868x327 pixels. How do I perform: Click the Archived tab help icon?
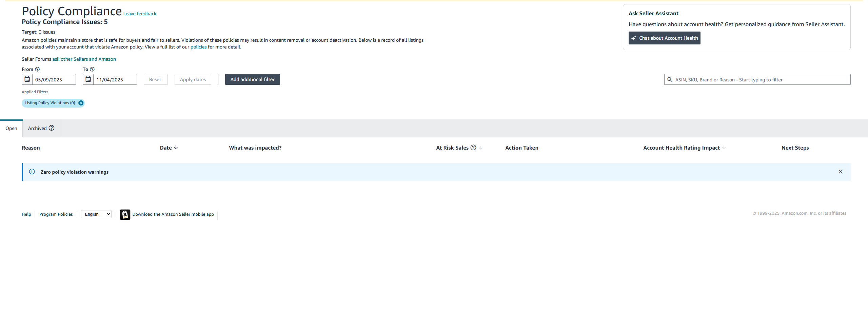click(x=52, y=128)
